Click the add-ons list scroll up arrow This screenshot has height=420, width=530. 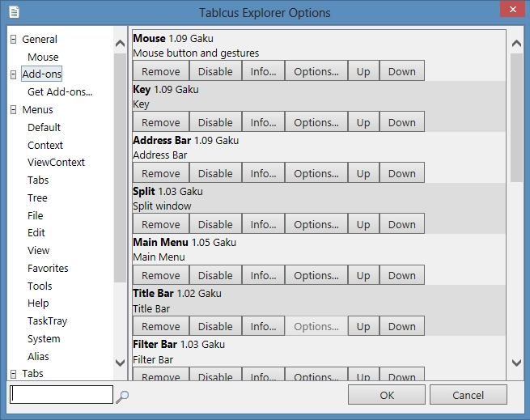[x=516, y=43]
